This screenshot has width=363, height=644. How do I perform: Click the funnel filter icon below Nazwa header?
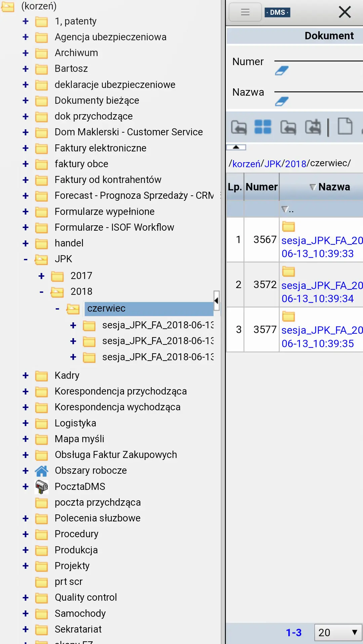pyautogui.click(x=285, y=210)
